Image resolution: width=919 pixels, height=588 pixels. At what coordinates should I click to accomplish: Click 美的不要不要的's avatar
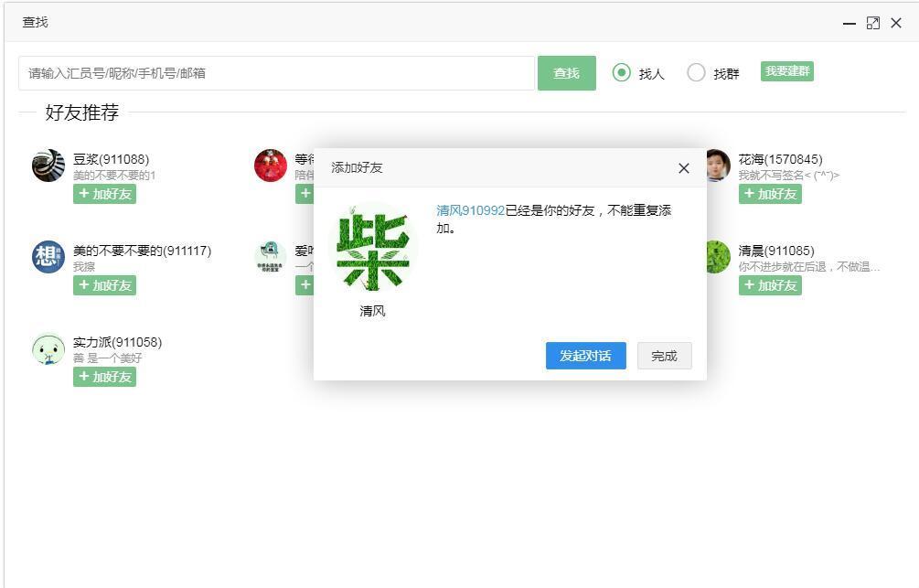click(48, 257)
